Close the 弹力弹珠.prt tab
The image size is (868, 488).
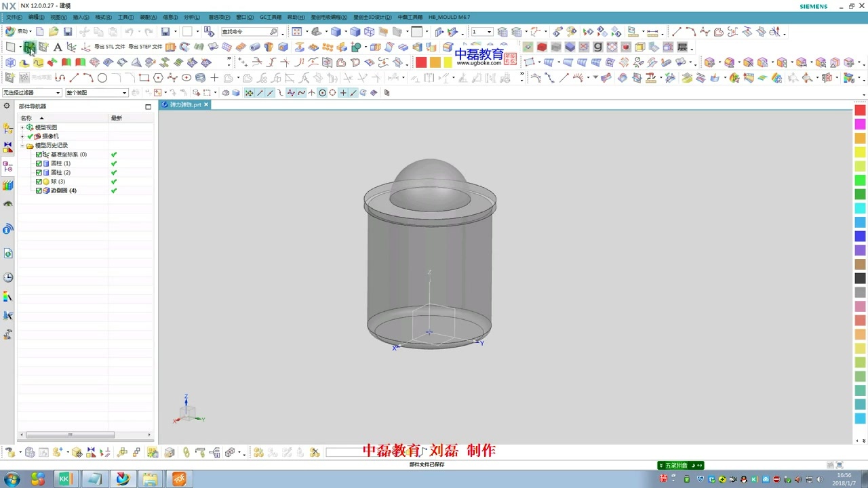tap(206, 105)
